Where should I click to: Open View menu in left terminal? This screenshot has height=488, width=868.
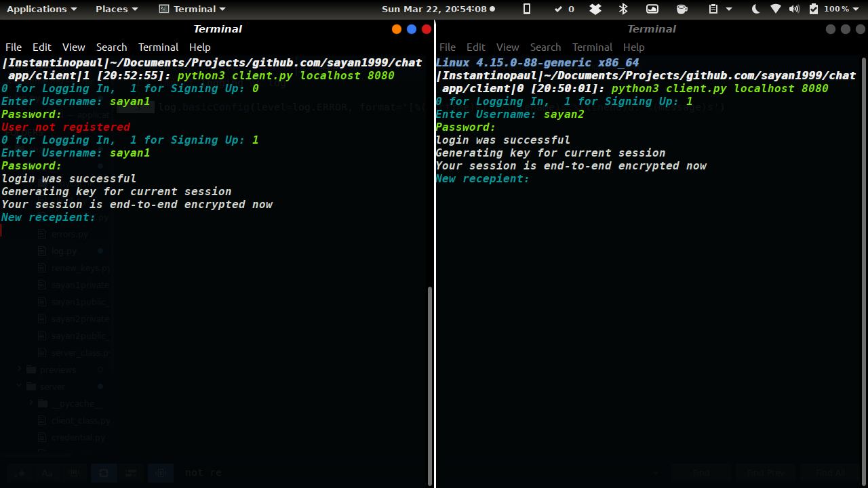(73, 47)
